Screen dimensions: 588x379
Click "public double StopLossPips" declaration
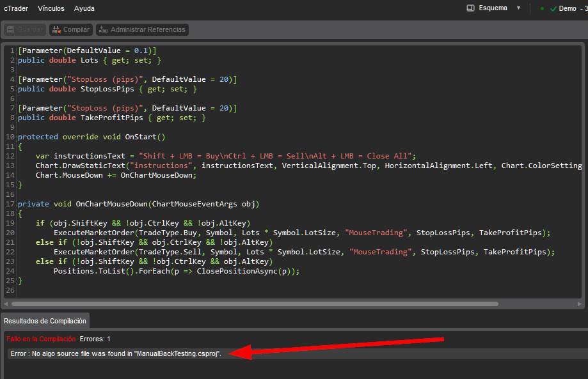pos(76,89)
